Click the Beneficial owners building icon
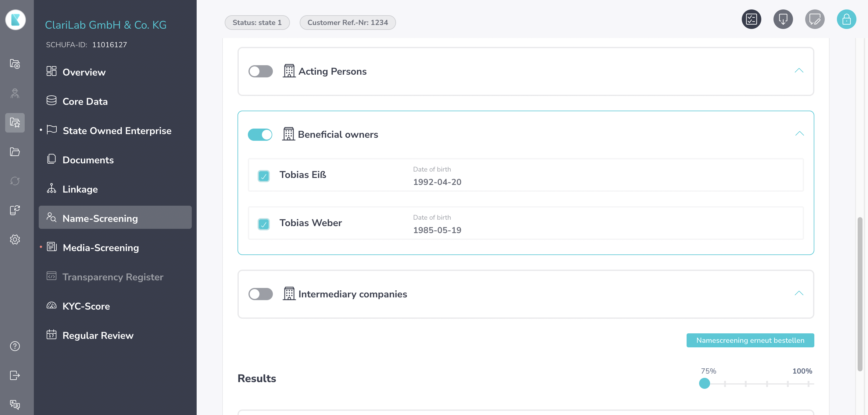The width and height of the screenshot is (868, 415). pos(288,134)
